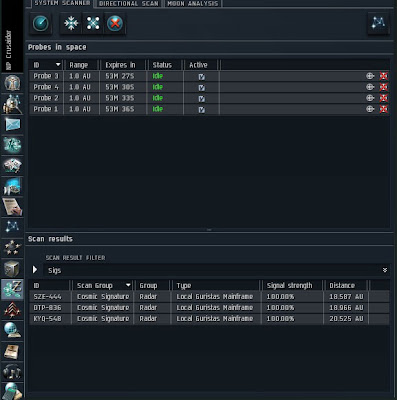Image resolution: width=397 pixels, height=400 pixels.
Task: Click the Scan results section header
Action: coord(50,239)
